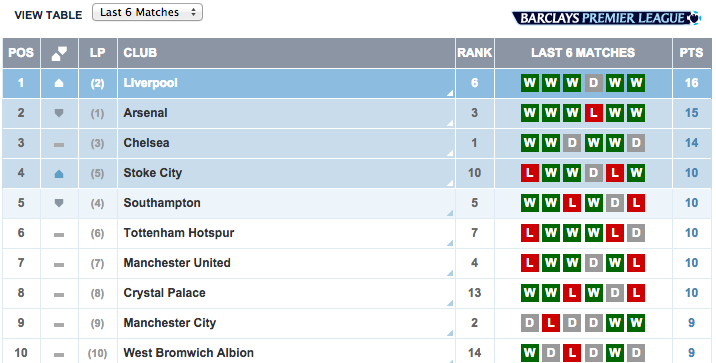This screenshot has width=716, height=363.
Task: Click the up/down movement column header icon
Action: (x=59, y=53)
